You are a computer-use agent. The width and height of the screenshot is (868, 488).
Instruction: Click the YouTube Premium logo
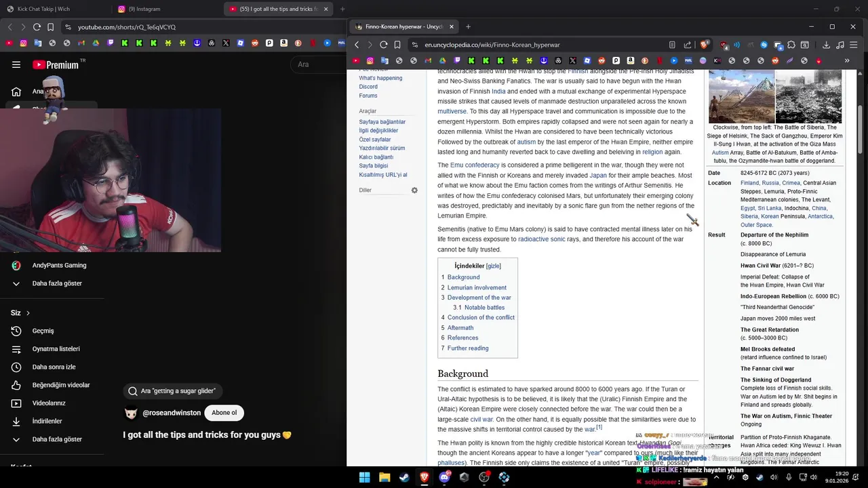(x=56, y=65)
